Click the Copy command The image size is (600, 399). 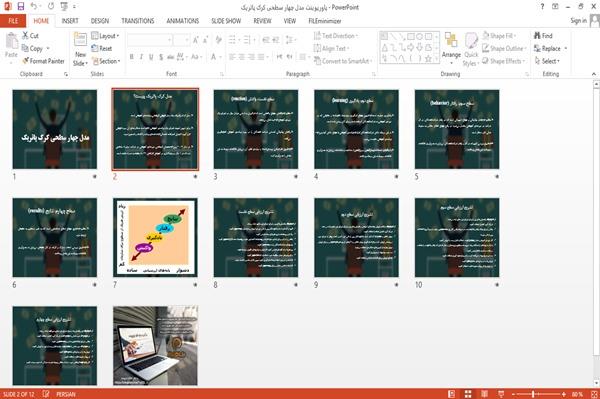32,48
